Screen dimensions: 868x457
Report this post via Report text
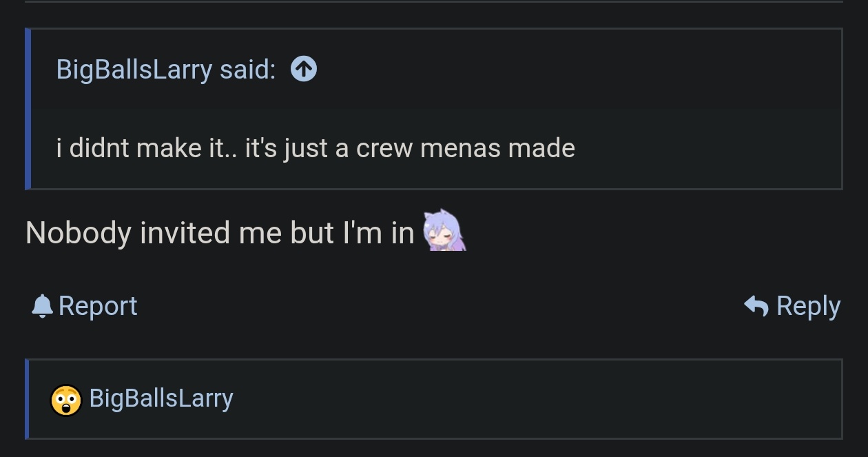click(98, 306)
